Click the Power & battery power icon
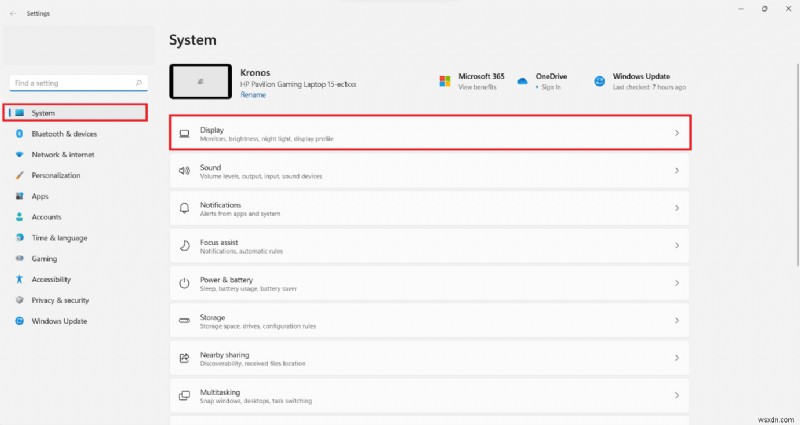This screenshot has width=800, height=425. pos(184,283)
